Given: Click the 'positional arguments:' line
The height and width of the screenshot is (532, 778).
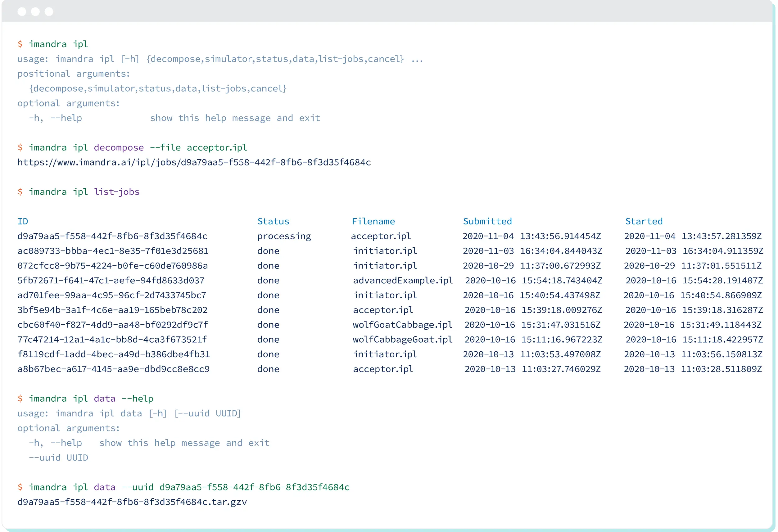Looking at the screenshot, I should pos(74,74).
